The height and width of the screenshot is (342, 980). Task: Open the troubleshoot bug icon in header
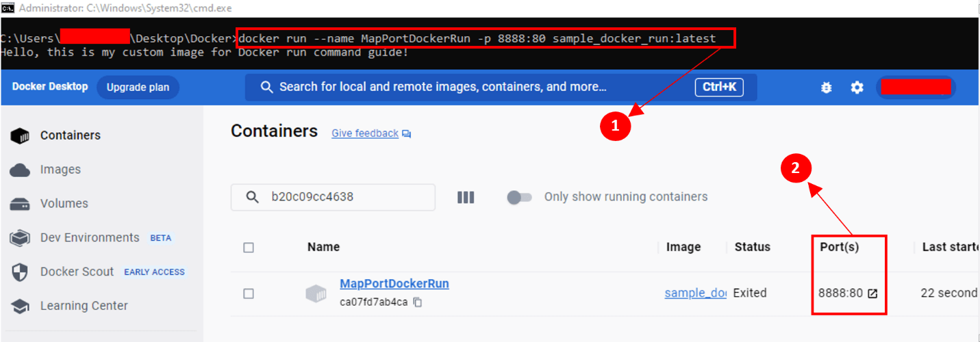827,88
